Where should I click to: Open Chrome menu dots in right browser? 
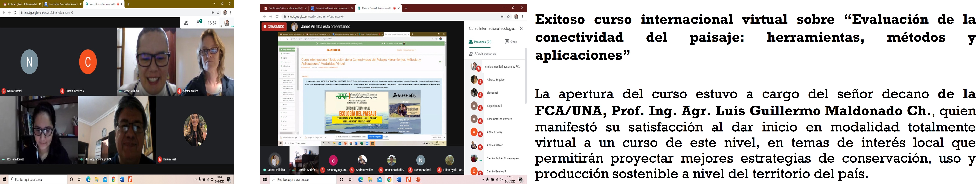523,16
